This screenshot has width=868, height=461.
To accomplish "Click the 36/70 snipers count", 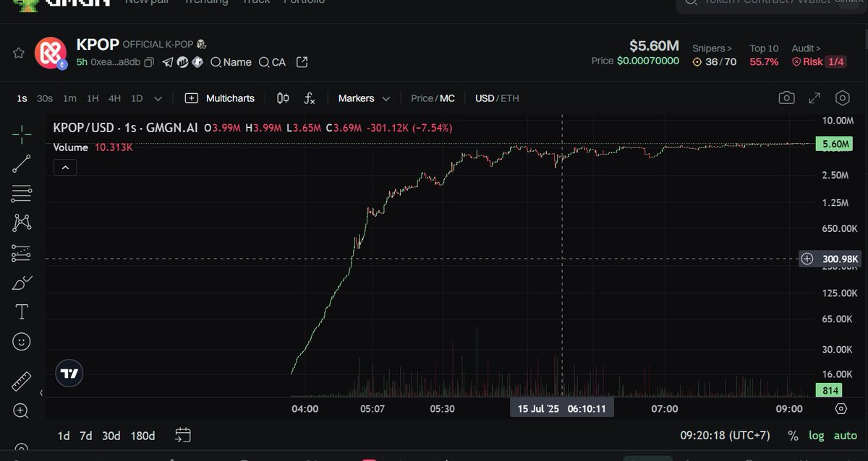I will [714, 62].
